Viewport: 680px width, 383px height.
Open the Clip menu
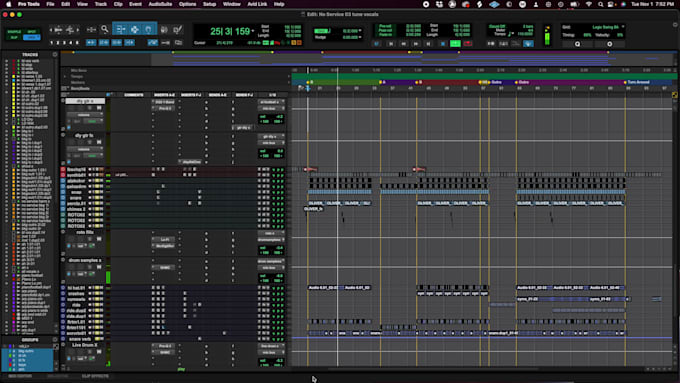tap(118, 4)
